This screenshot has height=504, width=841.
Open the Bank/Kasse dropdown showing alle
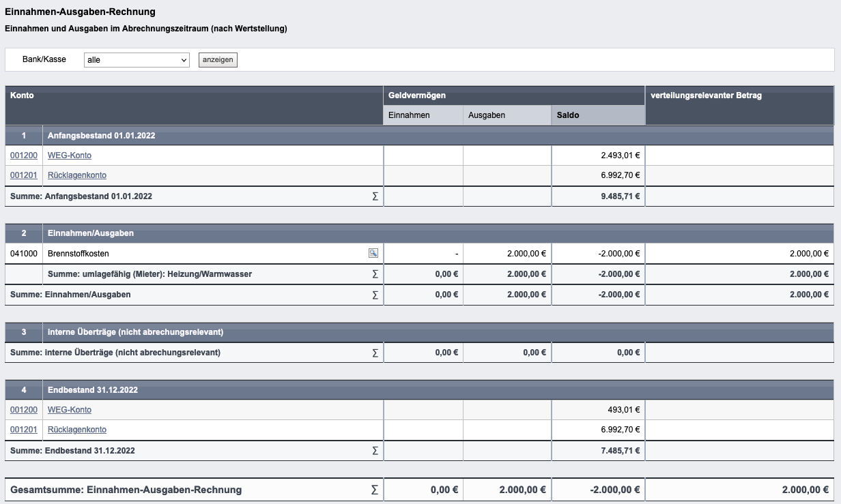point(137,60)
